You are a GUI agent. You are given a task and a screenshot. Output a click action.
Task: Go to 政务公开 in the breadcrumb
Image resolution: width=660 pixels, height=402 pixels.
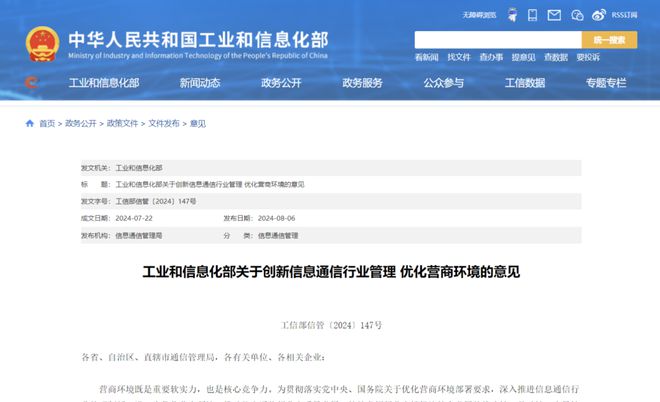click(x=81, y=124)
